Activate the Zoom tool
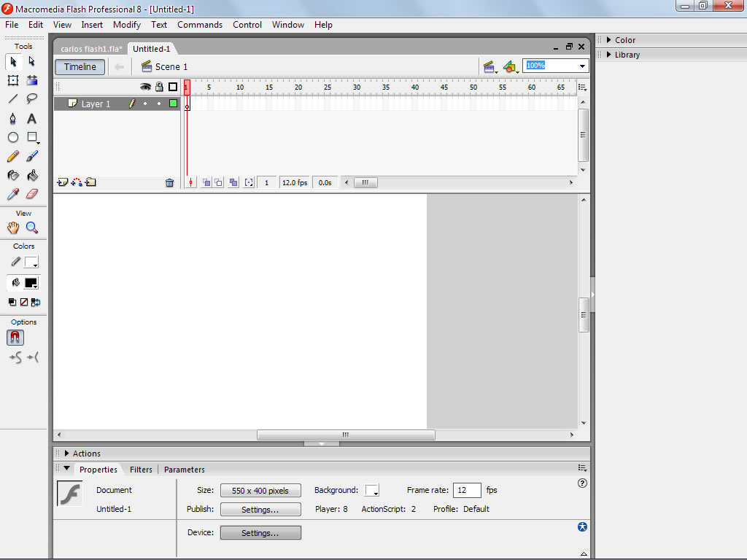Screen dimensions: 747x560 click(32, 227)
